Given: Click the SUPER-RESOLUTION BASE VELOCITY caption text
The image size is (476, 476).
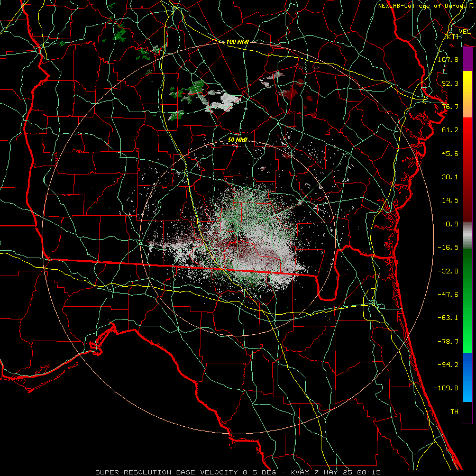Looking at the screenshot, I should pyautogui.click(x=167, y=472).
